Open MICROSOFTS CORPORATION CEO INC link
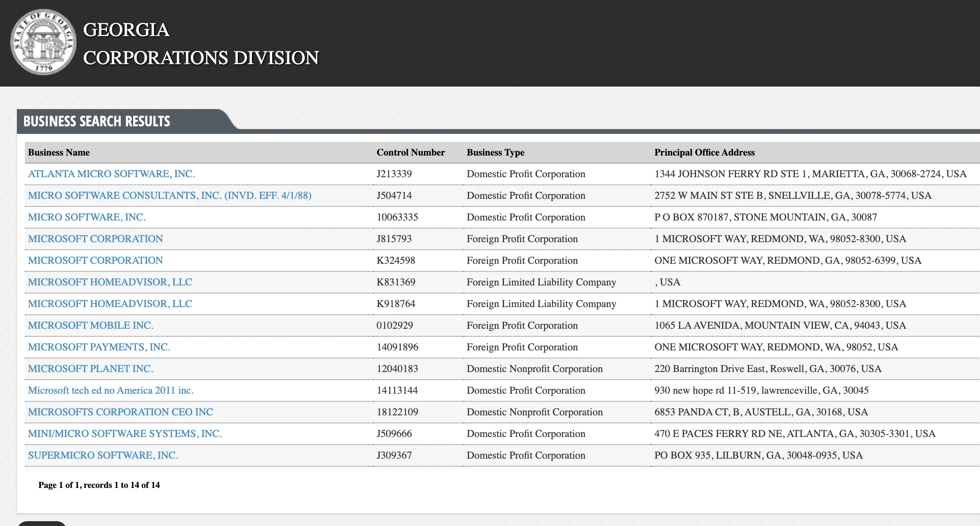This screenshot has width=980, height=526. [x=120, y=412]
